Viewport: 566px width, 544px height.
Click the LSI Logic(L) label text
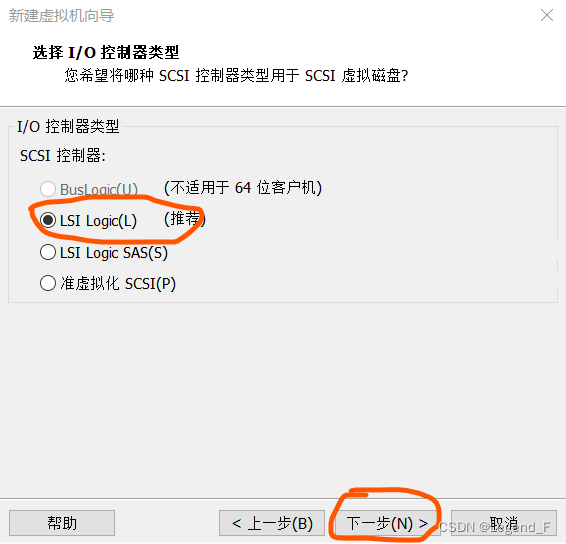pos(98,221)
